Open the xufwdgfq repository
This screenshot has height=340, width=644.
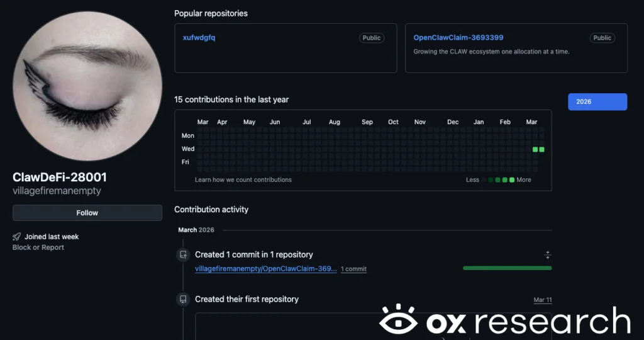[x=199, y=37]
